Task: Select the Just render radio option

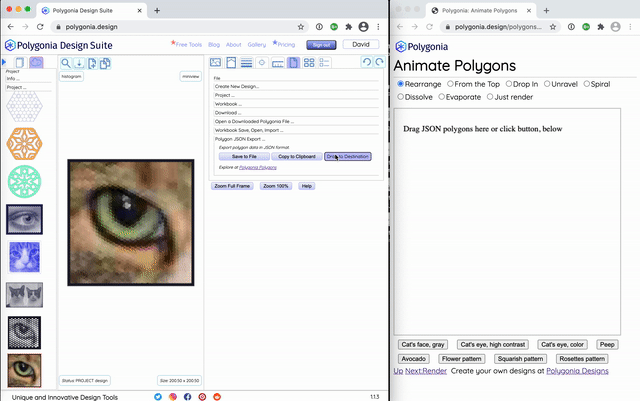Action: click(490, 97)
